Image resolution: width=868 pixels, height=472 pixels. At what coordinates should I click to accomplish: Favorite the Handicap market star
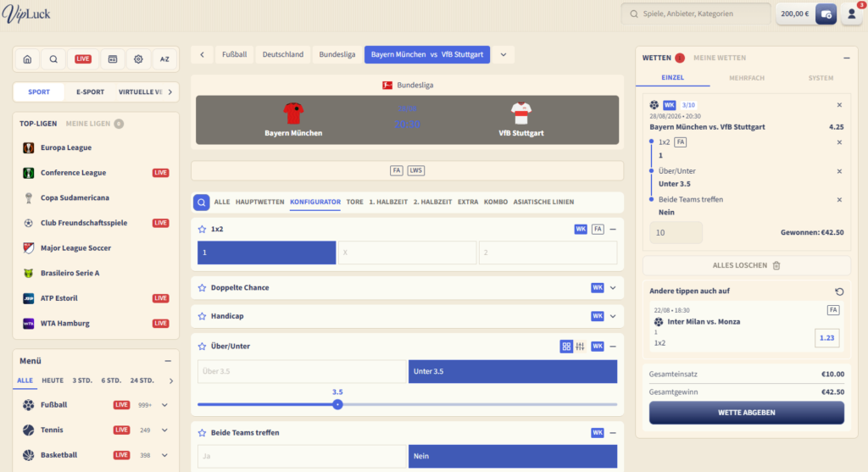202,316
